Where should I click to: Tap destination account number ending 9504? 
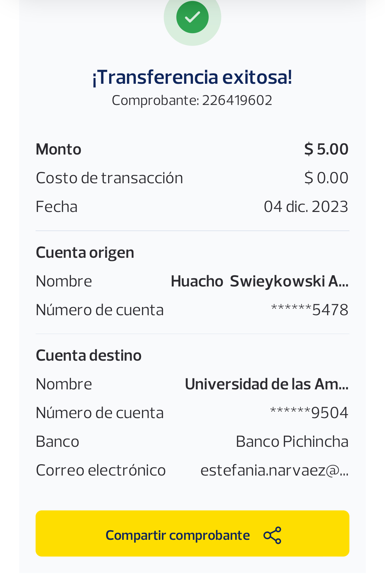click(x=309, y=413)
